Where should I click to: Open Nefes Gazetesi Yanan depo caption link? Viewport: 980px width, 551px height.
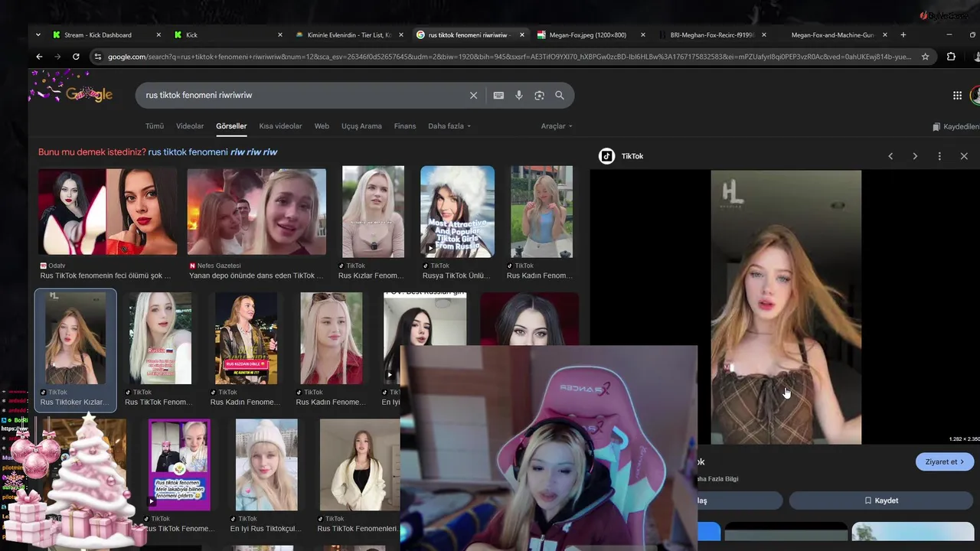pos(256,275)
